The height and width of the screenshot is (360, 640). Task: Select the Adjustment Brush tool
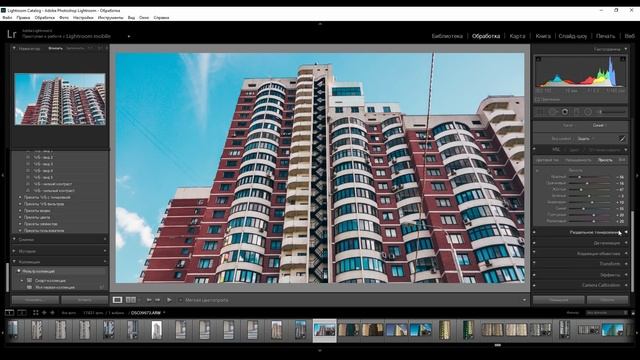tap(610, 111)
